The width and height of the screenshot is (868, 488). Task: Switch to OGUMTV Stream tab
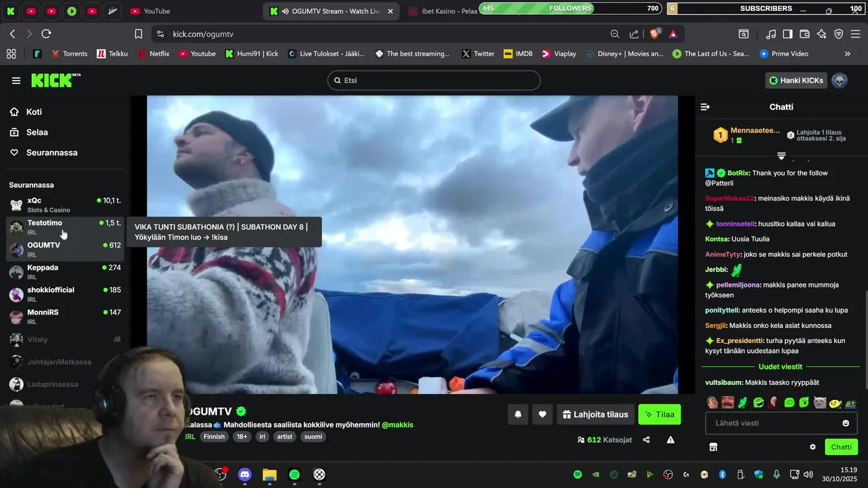pos(330,11)
